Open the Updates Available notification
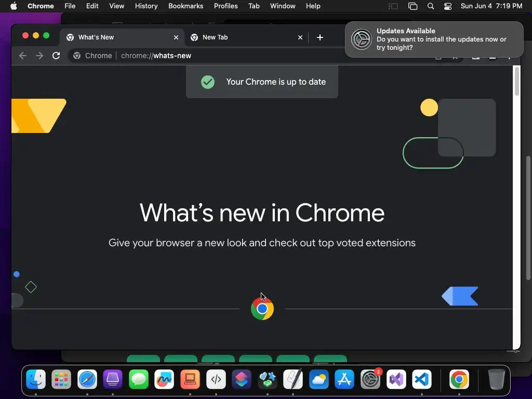 (x=434, y=39)
